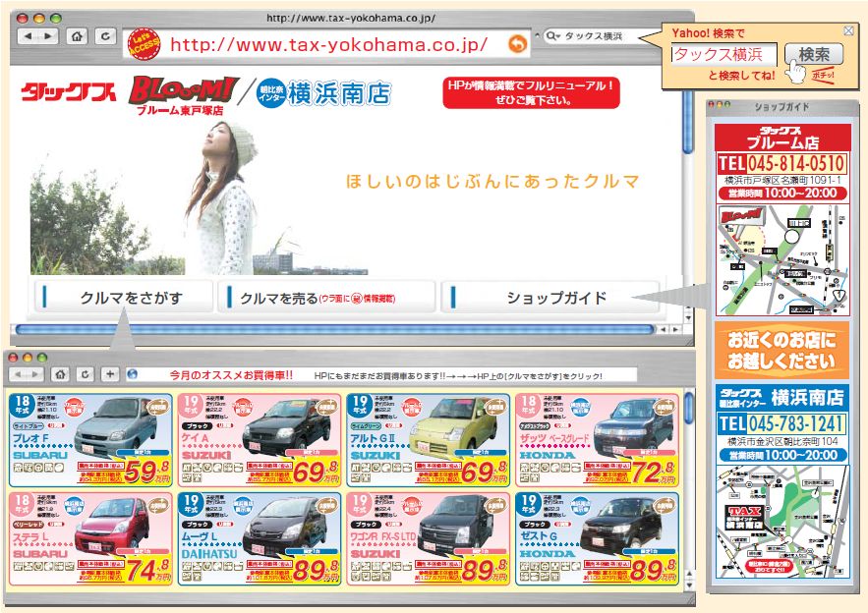Open the クルマを売る navigation tab

click(326, 298)
